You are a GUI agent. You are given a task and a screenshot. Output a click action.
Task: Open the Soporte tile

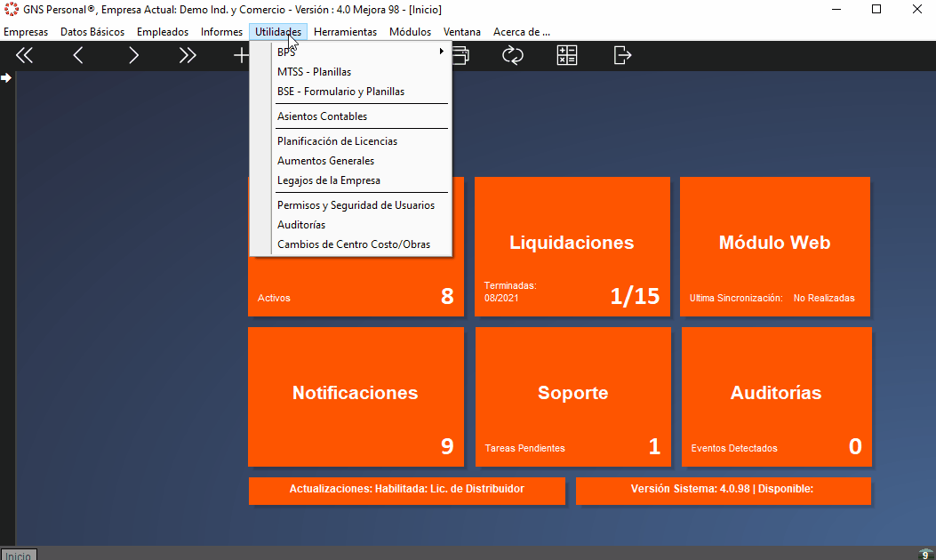click(x=573, y=396)
